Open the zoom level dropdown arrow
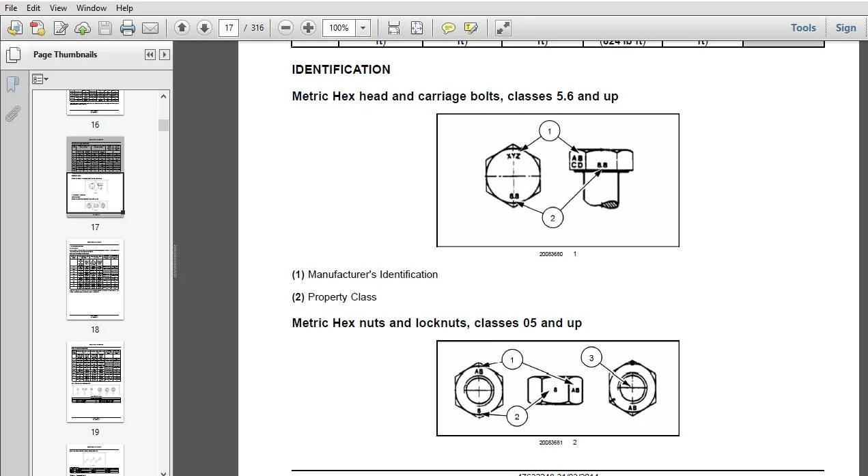Viewport: 868px width, 476px height. coord(363,28)
